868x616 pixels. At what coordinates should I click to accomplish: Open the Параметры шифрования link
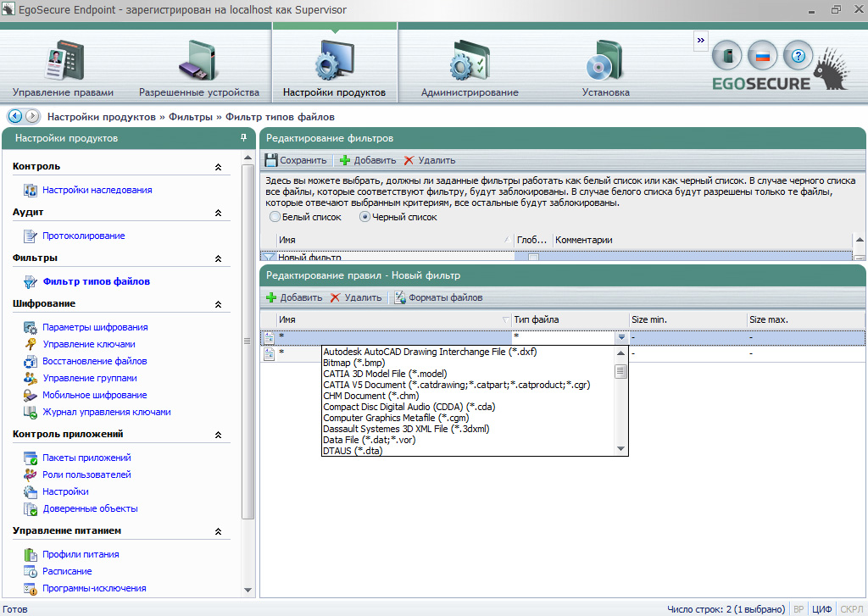tap(95, 327)
